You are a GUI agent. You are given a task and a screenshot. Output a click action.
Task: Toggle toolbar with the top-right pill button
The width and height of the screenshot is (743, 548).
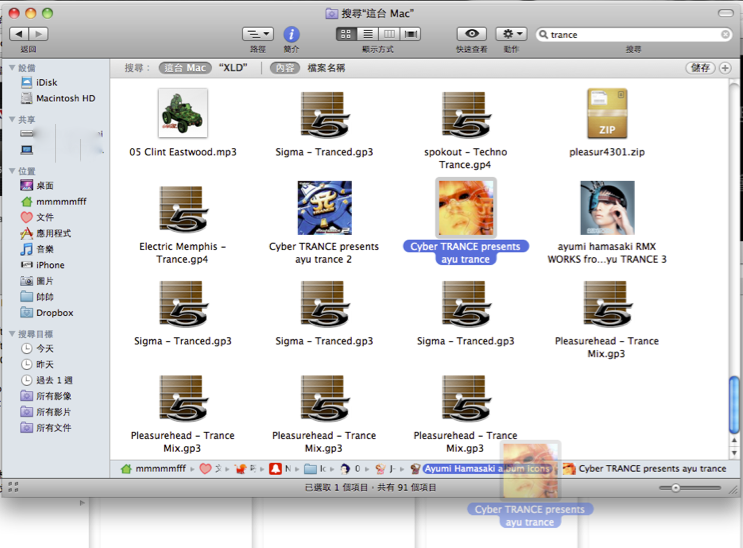pos(725,13)
